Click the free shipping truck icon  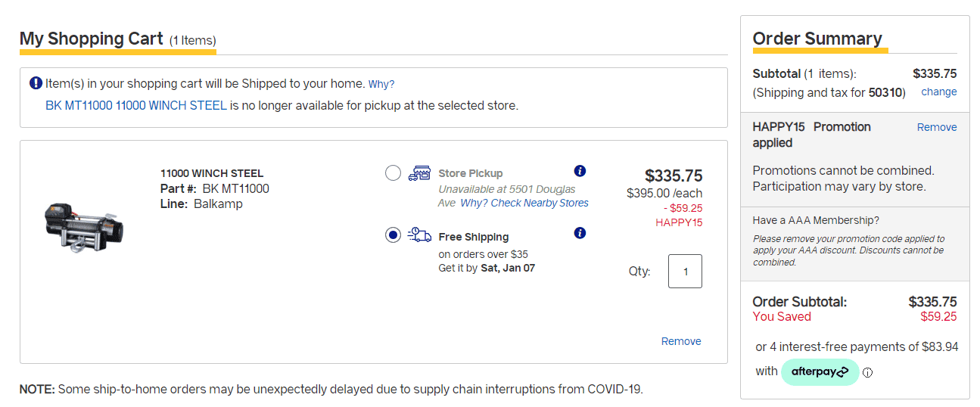[x=419, y=235]
